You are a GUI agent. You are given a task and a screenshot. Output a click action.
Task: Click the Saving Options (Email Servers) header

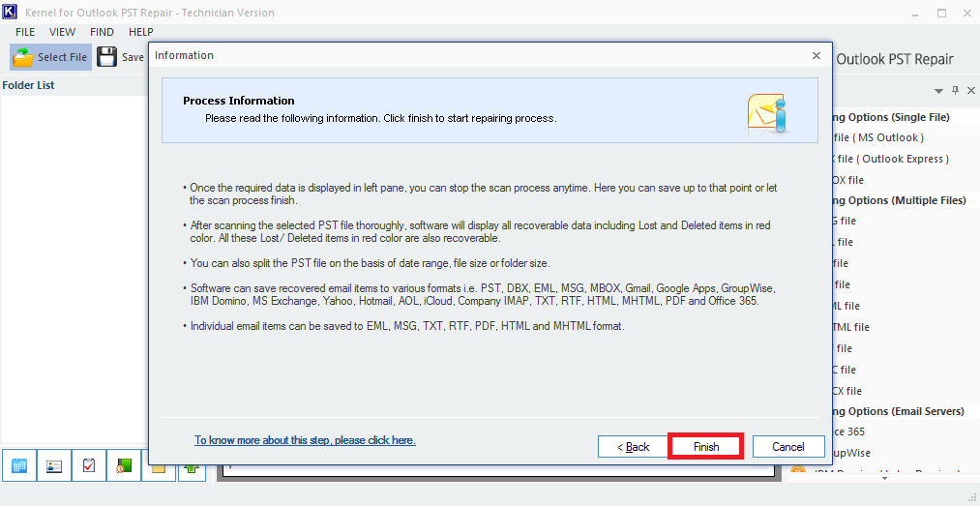click(898, 412)
